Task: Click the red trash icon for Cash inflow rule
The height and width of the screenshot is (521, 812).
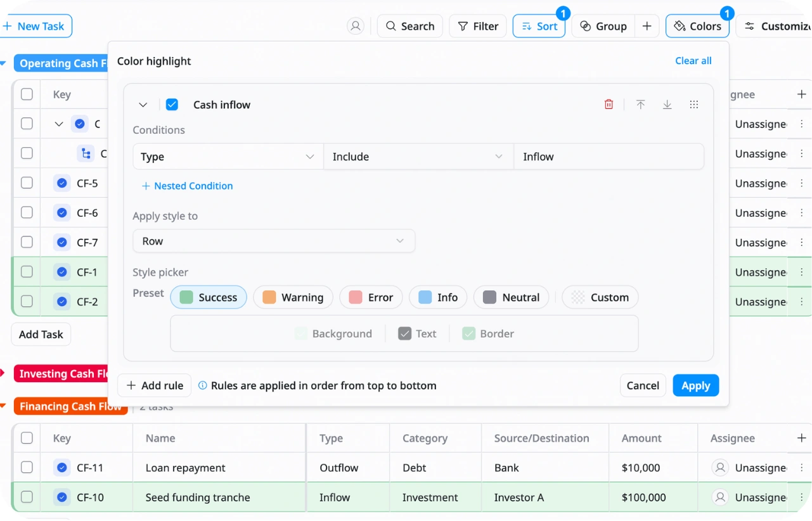Action: click(x=609, y=105)
